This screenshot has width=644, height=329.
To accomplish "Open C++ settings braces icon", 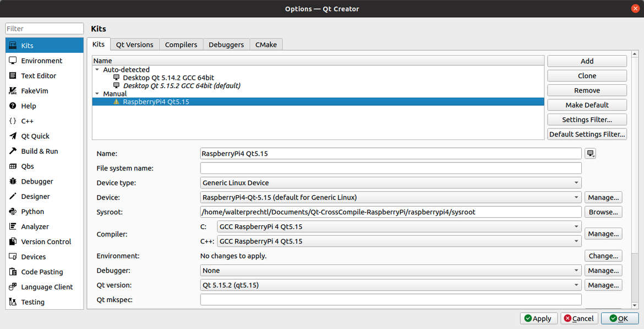I will pos(13,121).
